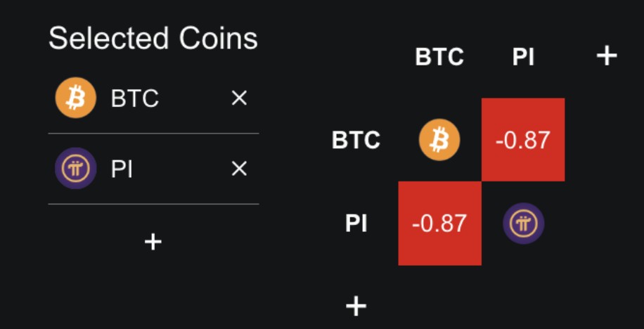Click the Bitcoin icon in the matrix diagonal
644x329 pixels.
(439, 140)
